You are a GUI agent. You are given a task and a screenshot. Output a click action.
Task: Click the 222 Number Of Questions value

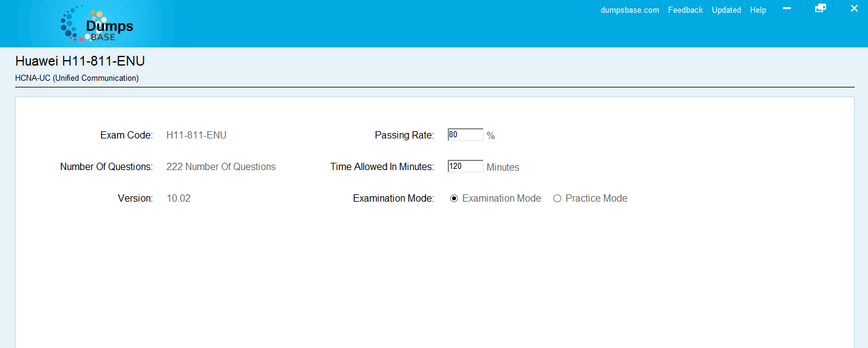click(x=220, y=167)
